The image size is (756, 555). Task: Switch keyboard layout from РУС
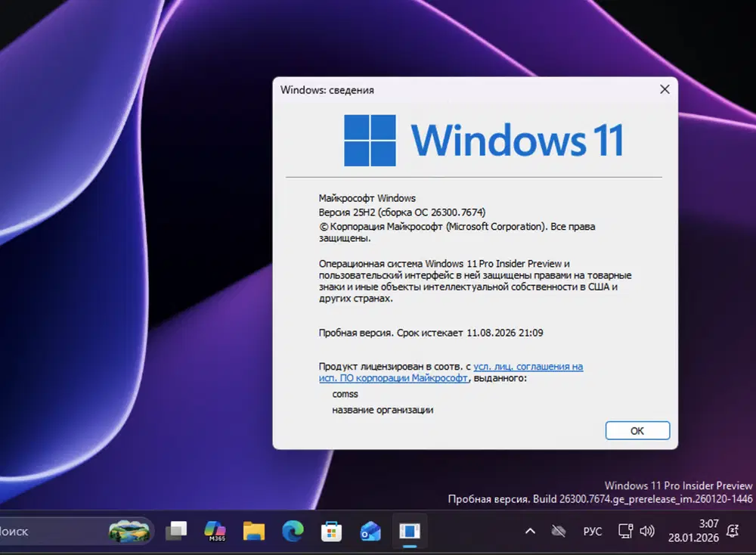coord(593,531)
